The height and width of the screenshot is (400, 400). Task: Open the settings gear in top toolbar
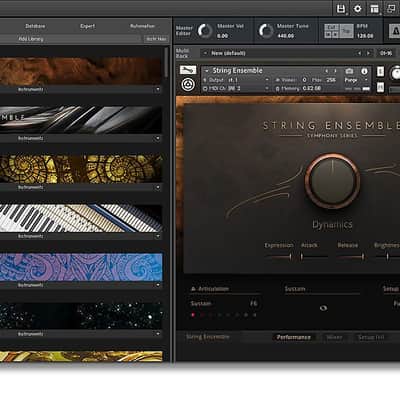pos(358,9)
